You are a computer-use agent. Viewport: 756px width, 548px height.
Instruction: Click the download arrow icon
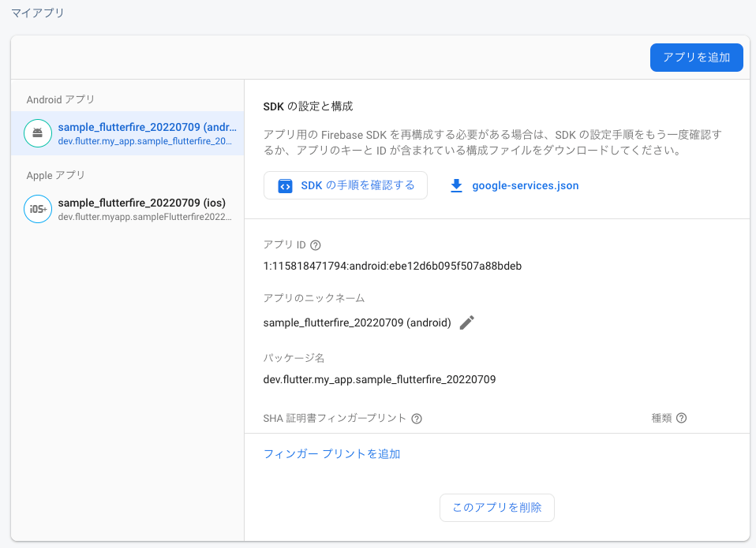coord(456,186)
